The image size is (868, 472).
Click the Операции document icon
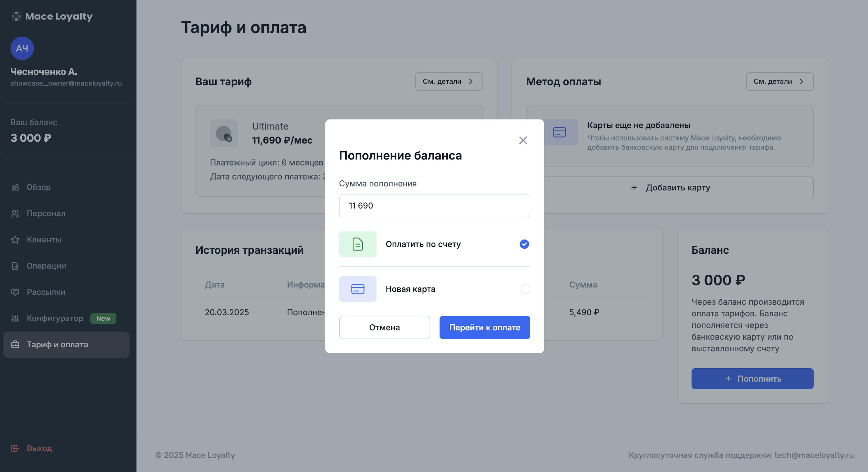(x=15, y=266)
